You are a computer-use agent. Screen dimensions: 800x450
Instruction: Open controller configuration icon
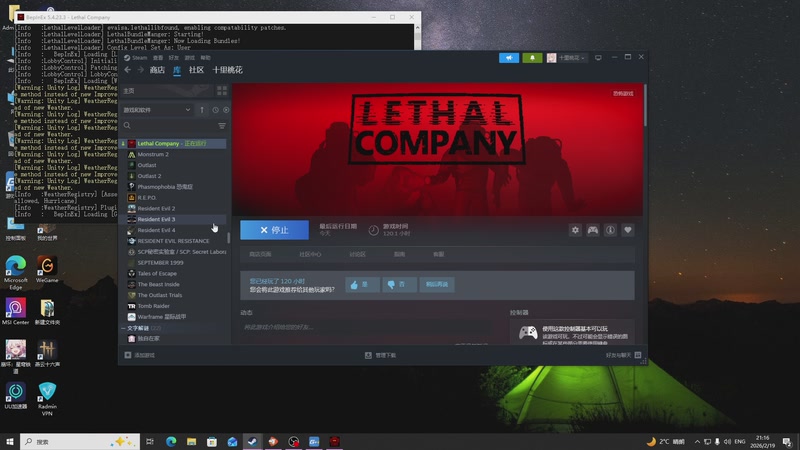tap(592, 230)
